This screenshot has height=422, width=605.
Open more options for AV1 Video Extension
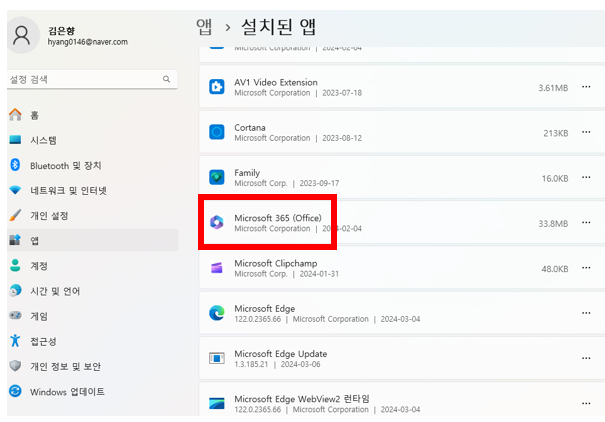pyautogui.click(x=586, y=87)
